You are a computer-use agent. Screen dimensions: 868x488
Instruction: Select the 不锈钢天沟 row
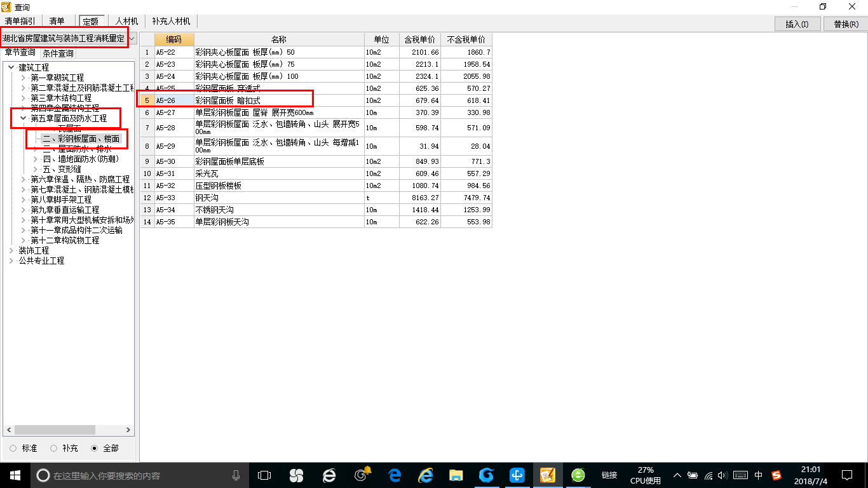tap(316, 210)
